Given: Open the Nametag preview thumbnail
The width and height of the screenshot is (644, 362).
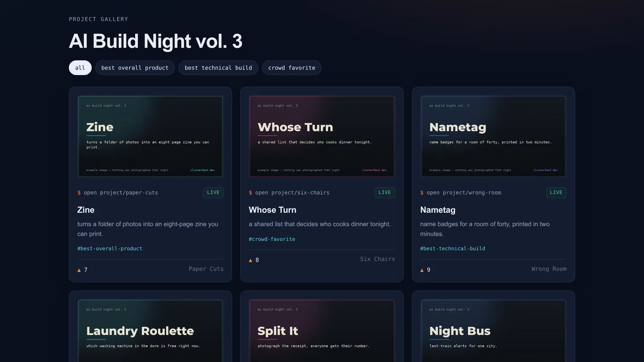Looking at the screenshot, I should 493,136.
